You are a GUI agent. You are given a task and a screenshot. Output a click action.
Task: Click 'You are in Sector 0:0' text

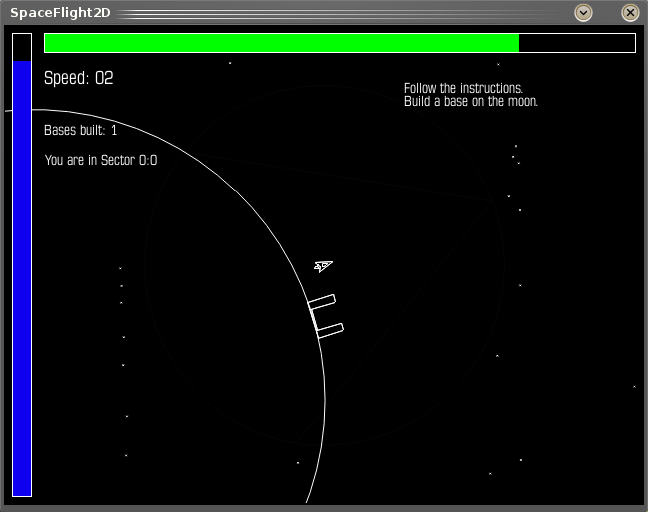[101, 160]
